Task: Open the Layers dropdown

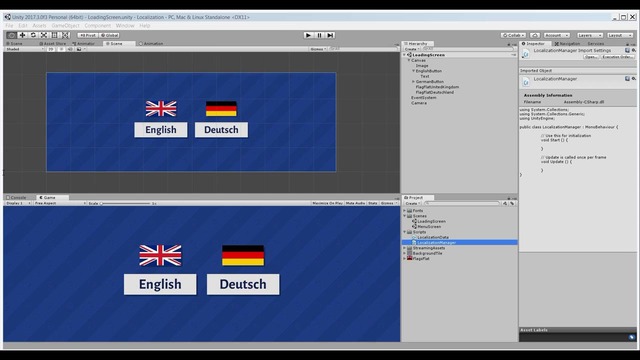Action: pyautogui.click(x=590, y=36)
